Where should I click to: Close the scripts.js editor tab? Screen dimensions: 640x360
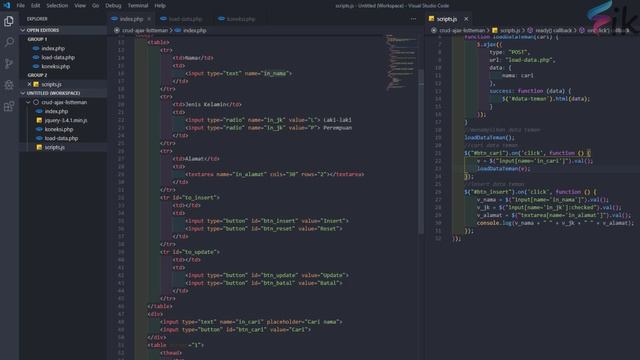[x=466, y=19]
